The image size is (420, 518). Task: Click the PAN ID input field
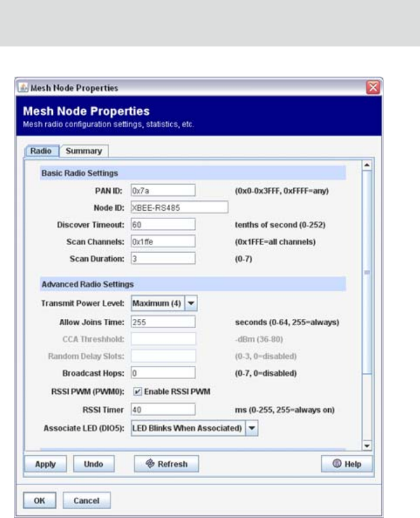tap(163, 190)
